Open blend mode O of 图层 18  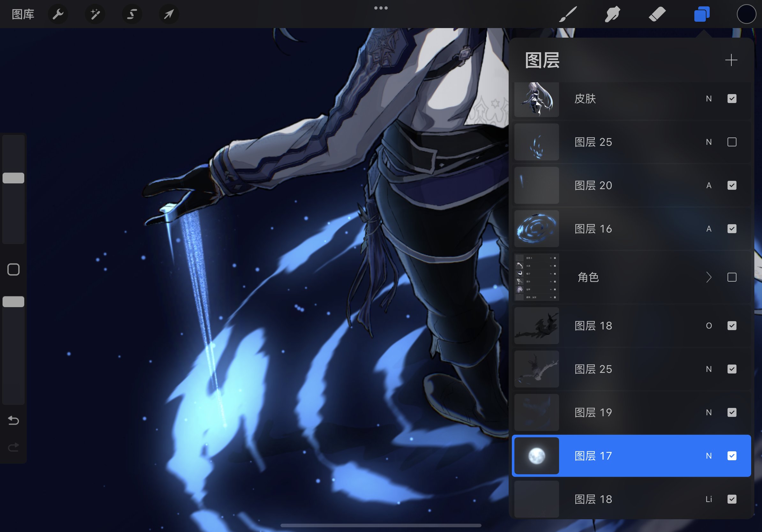709,326
